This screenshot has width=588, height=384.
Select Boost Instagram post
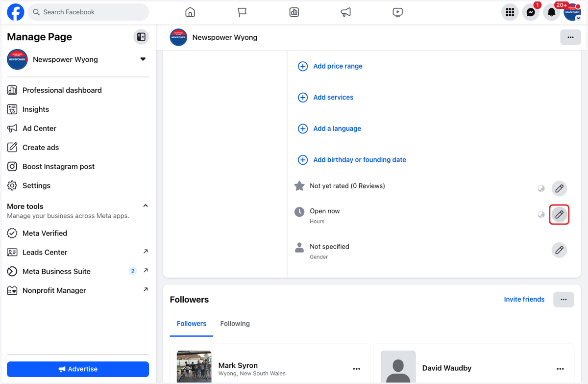pos(78,167)
